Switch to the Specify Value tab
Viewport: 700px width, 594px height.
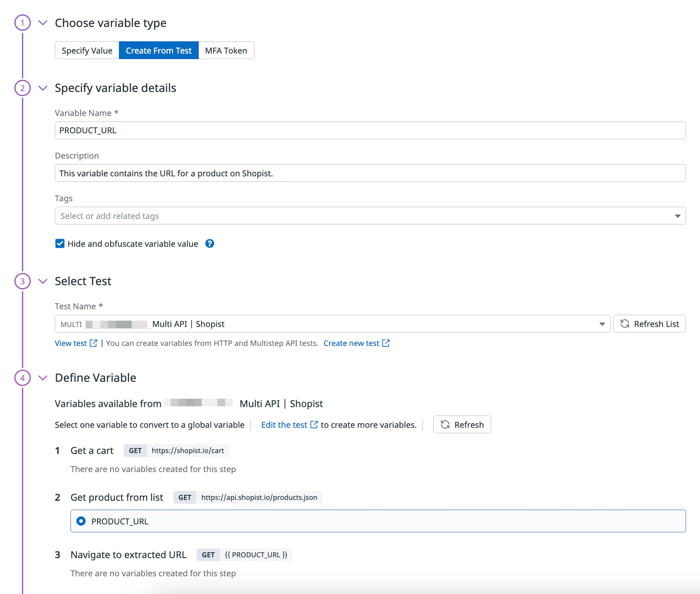[86, 50]
